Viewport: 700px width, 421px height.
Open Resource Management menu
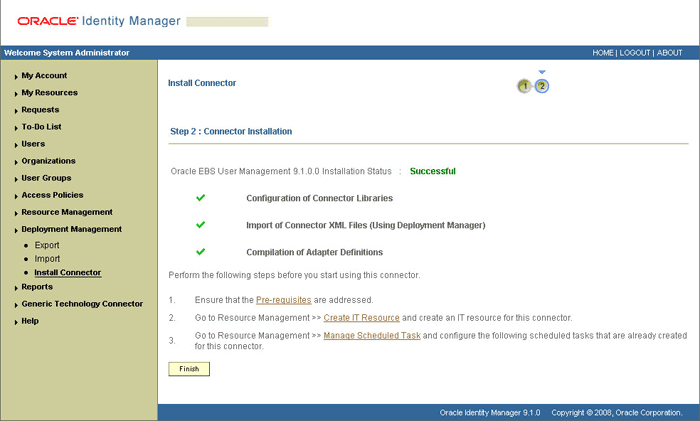coord(67,212)
